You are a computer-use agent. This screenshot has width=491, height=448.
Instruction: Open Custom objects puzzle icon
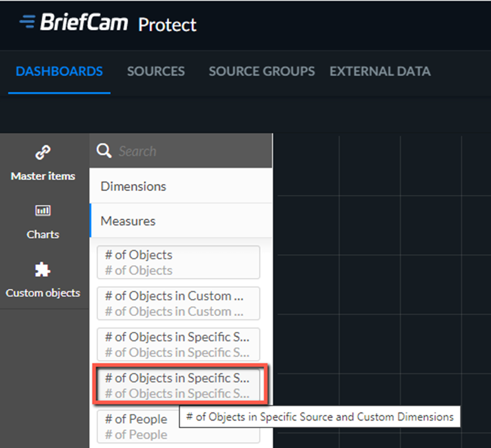tap(43, 269)
